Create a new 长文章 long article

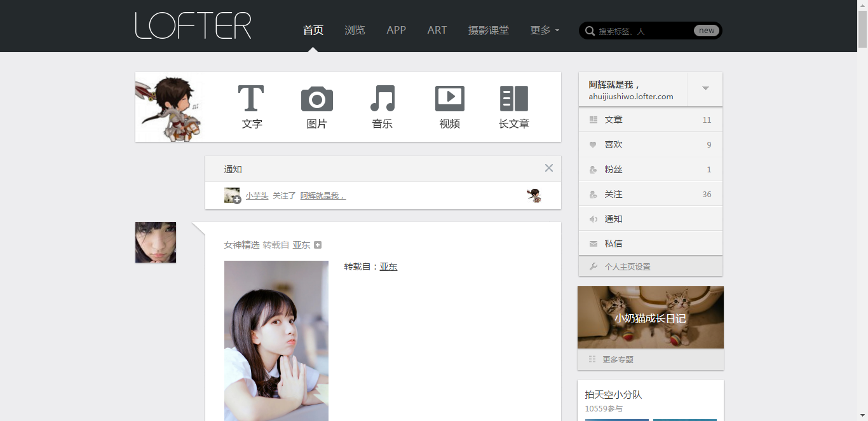(x=514, y=107)
